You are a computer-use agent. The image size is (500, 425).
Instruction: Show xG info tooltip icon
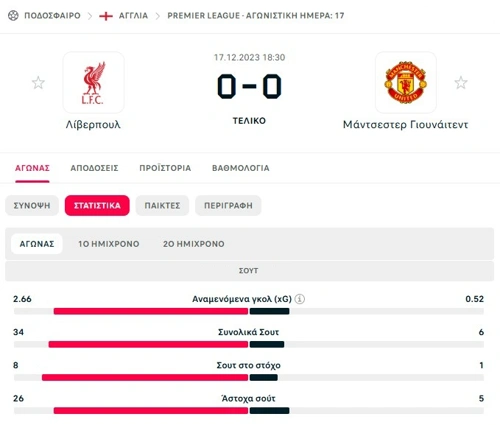(300, 299)
